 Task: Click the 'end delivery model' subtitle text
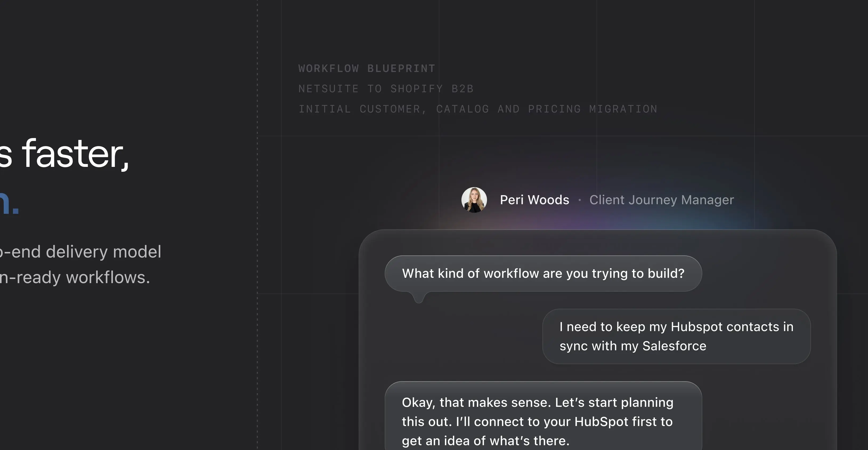(81, 251)
